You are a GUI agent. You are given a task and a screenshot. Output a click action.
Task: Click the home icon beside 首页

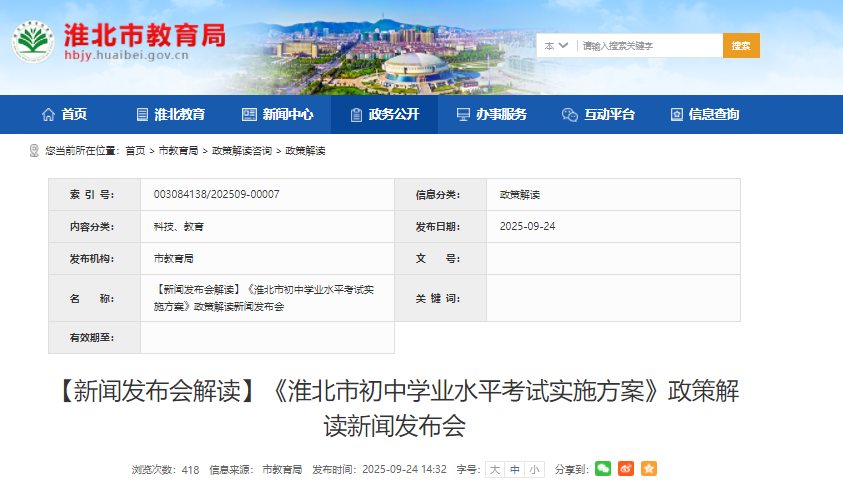[48, 115]
